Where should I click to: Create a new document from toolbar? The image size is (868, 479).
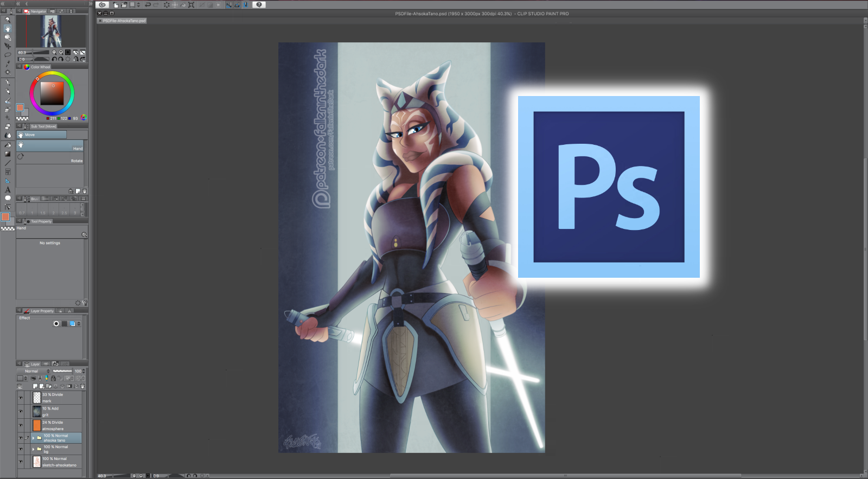(116, 5)
